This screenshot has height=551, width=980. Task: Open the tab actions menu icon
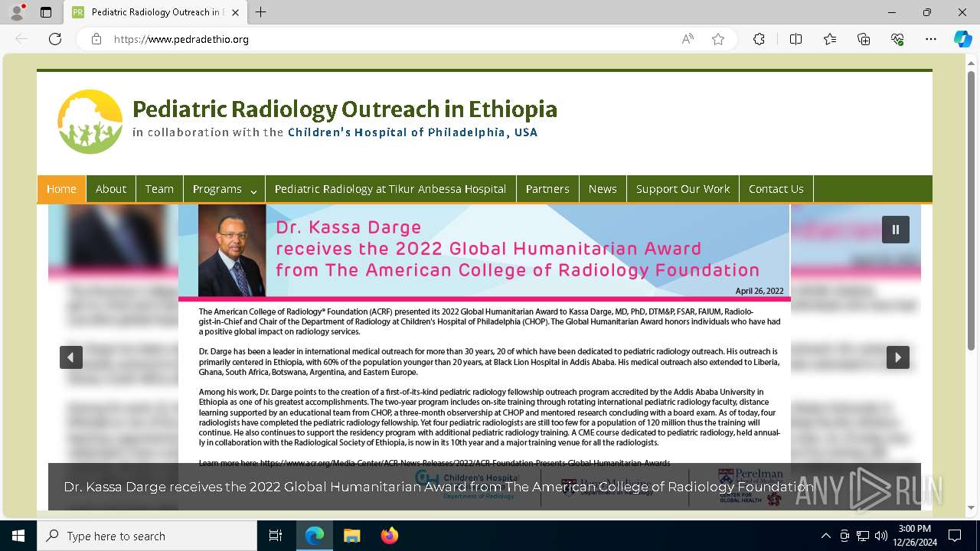tap(46, 12)
